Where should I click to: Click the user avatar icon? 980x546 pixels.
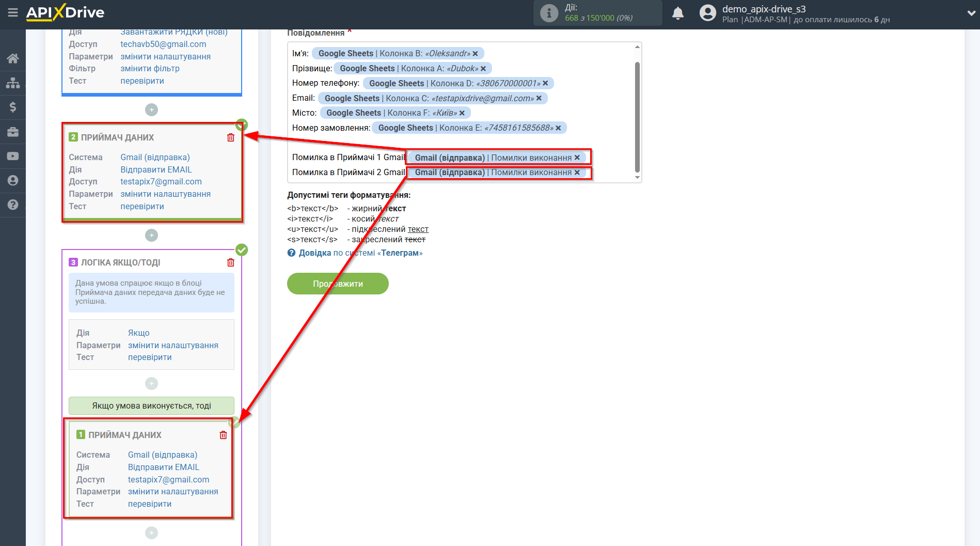coord(708,13)
